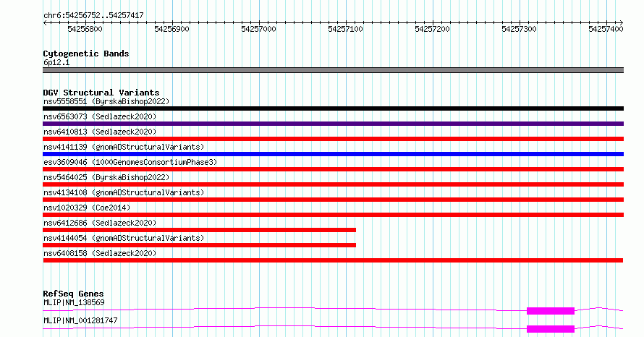
Task: Open the nsv6408158 Sedlazeck2020 label
Action: point(100,253)
